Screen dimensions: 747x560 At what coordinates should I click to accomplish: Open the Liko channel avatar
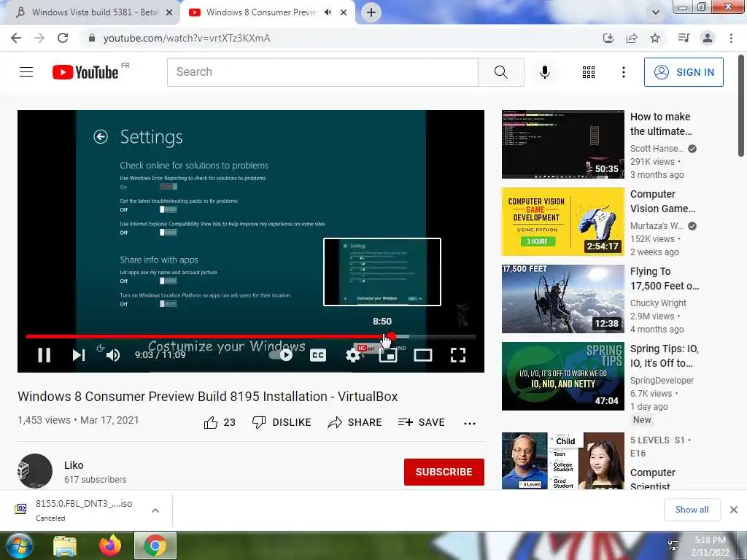click(x=35, y=471)
